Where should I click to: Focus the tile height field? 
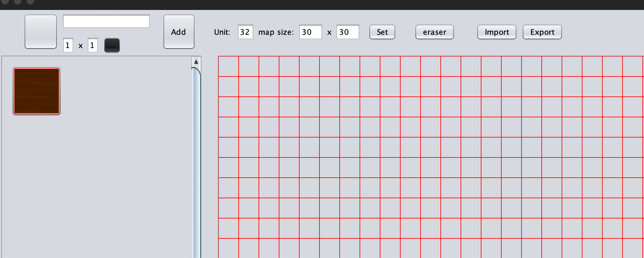pos(93,45)
